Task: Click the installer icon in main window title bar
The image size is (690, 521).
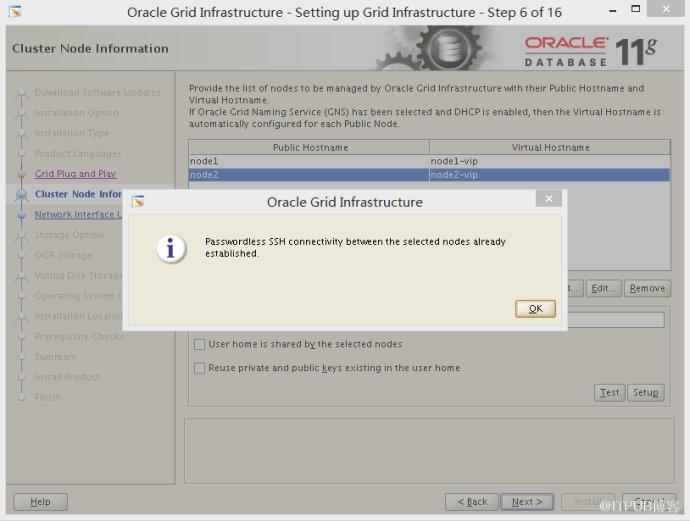Action: click(x=15, y=11)
